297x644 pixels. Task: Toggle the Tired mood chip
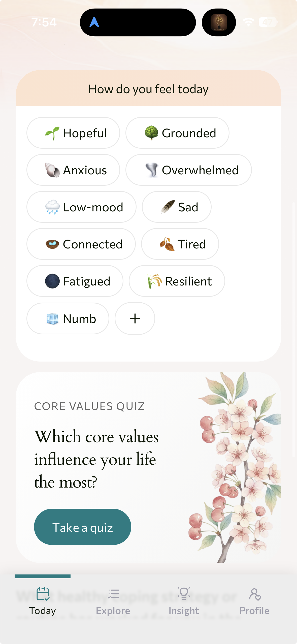click(x=180, y=244)
